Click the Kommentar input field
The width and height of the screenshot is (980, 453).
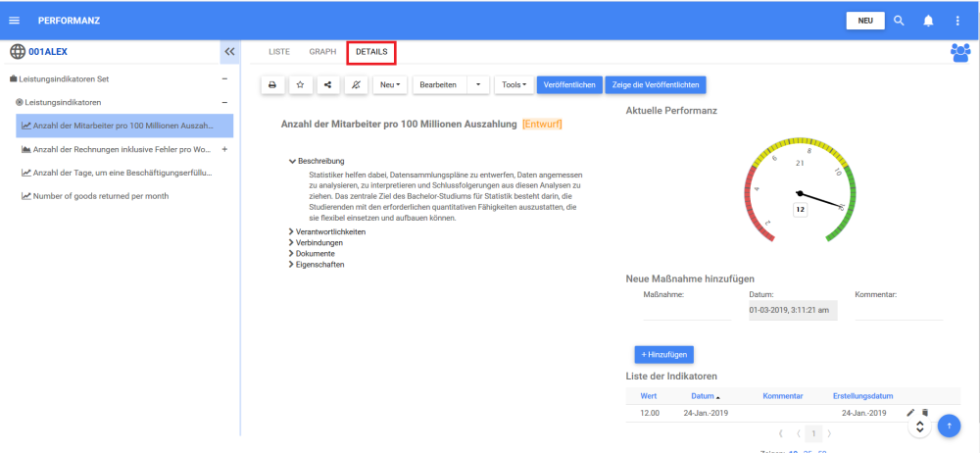pos(899,311)
